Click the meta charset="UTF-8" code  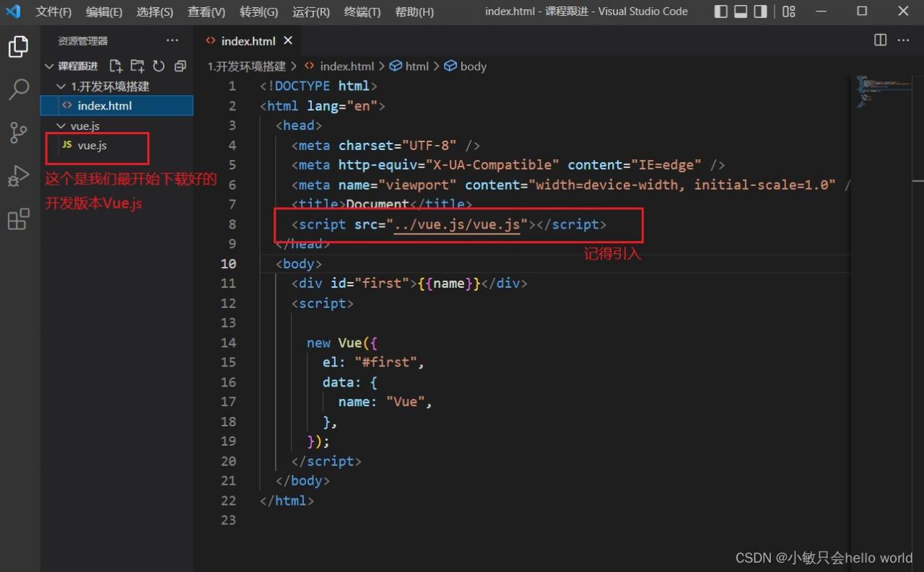385,146
